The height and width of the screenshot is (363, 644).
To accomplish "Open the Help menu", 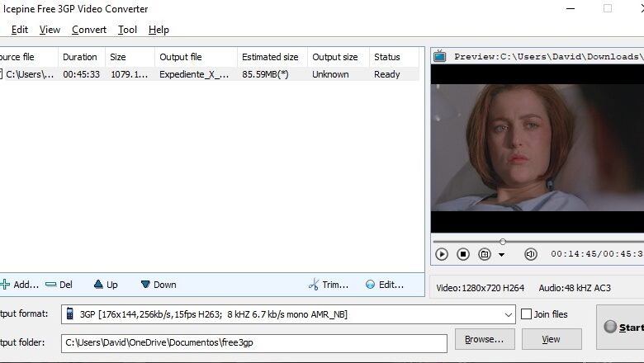I will pyautogui.click(x=159, y=30).
